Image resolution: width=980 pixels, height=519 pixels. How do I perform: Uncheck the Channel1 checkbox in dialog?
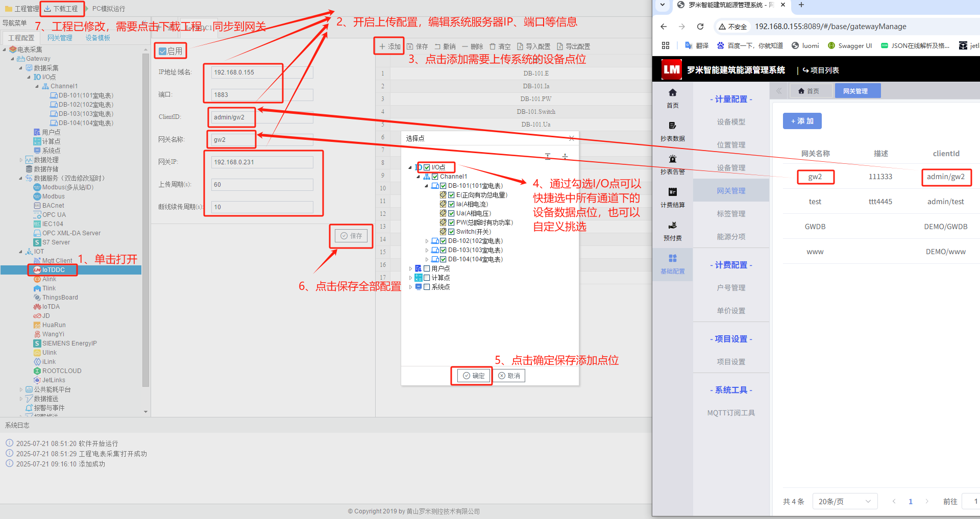[435, 177]
